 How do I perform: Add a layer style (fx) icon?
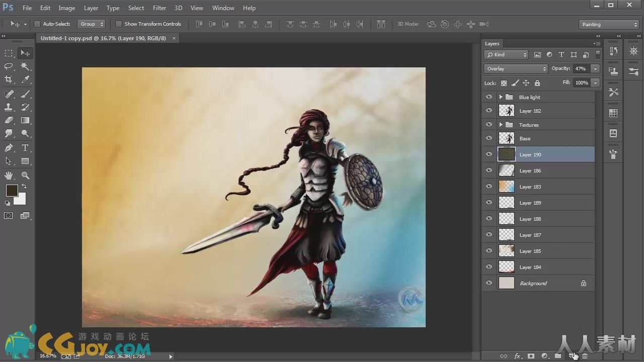[517, 356]
